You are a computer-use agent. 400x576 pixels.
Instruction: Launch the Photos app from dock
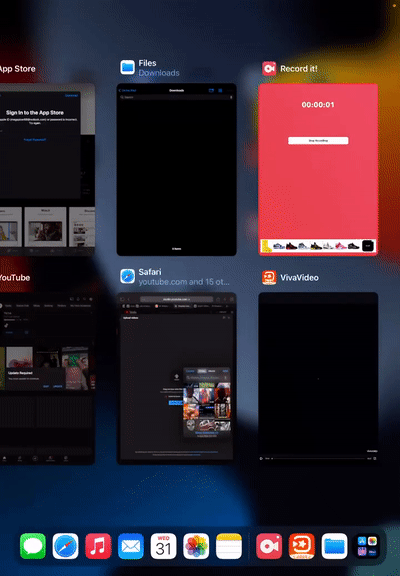click(196, 546)
